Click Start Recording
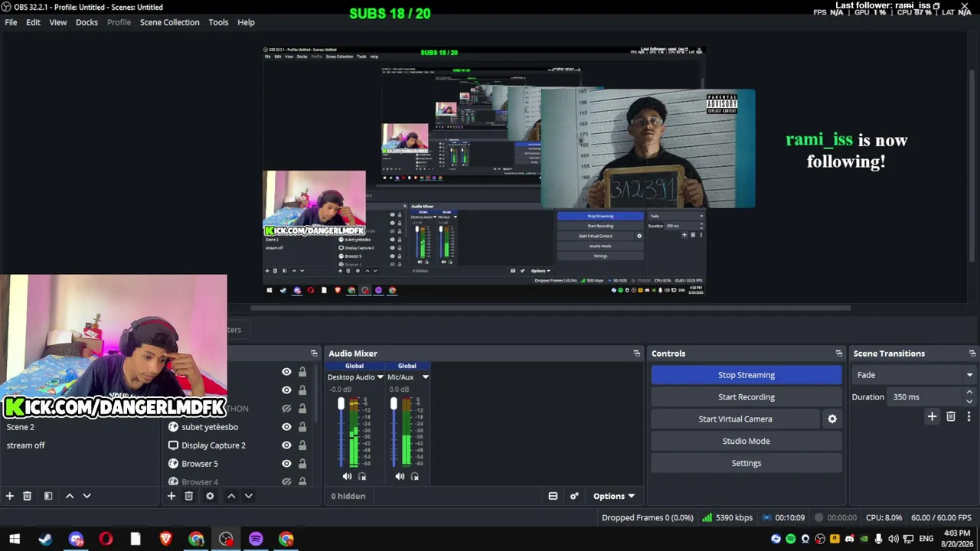Viewport: 980px width, 551px height. point(746,397)
